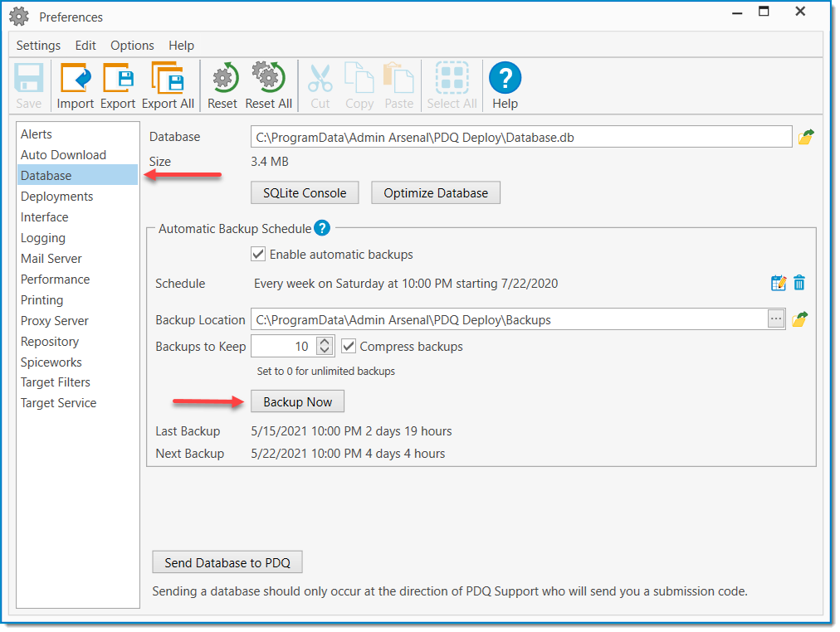
Task: Select Performance in the sidebar
Action: (78, 280)
